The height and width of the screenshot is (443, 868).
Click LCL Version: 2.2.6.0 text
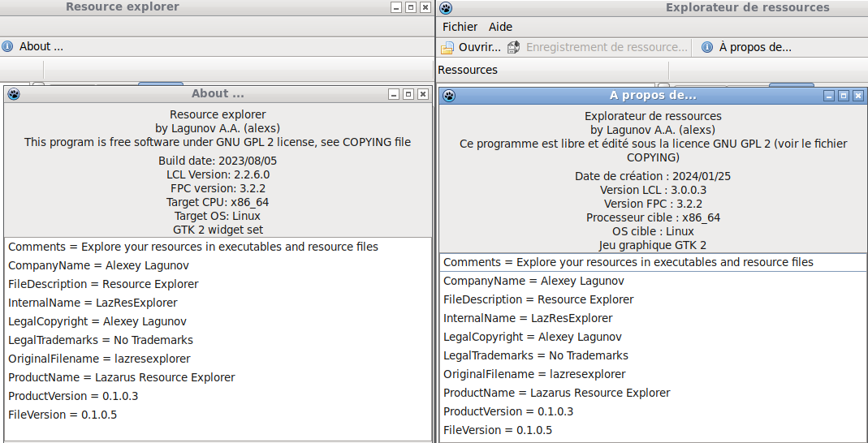[x=218, y=174]
